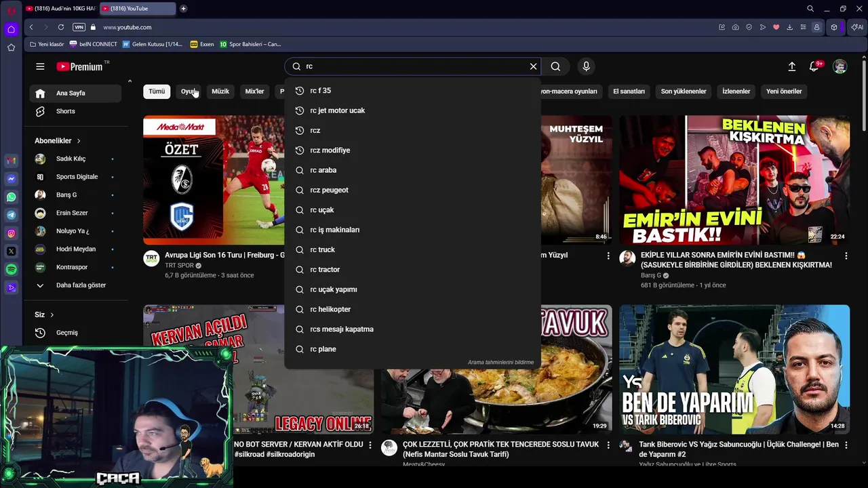Open "Ana Sayfa" in the YouTube sidebar
Image resolution: width=868 pixels, height=488 pixels.
(75, 94)
